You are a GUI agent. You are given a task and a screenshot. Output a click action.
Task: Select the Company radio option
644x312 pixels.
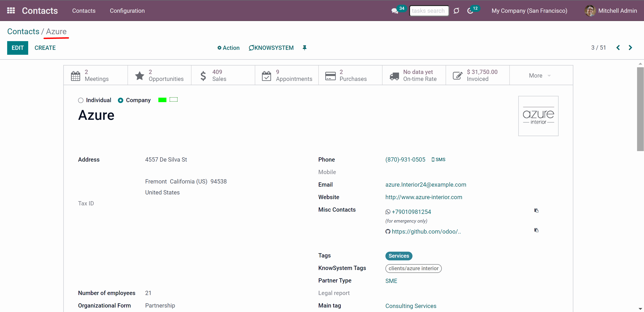(121, 100)
